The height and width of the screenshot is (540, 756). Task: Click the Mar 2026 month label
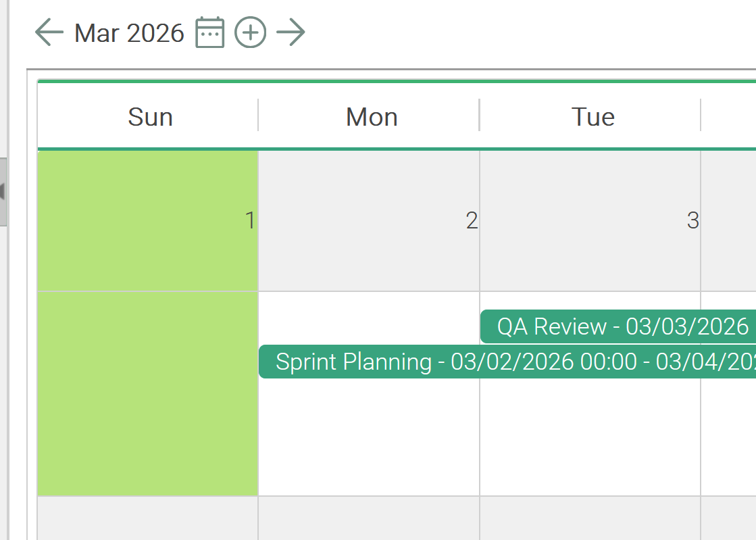pos(129,32)
